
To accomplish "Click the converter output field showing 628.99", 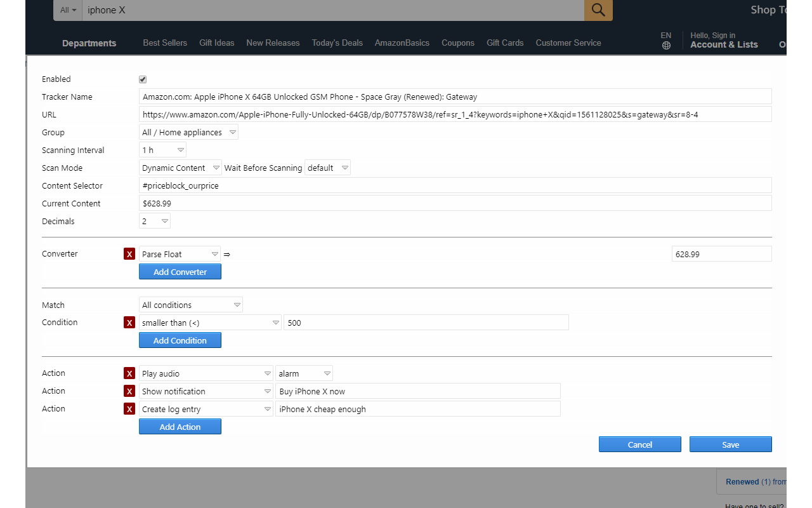I will click(x=722, y=254).
